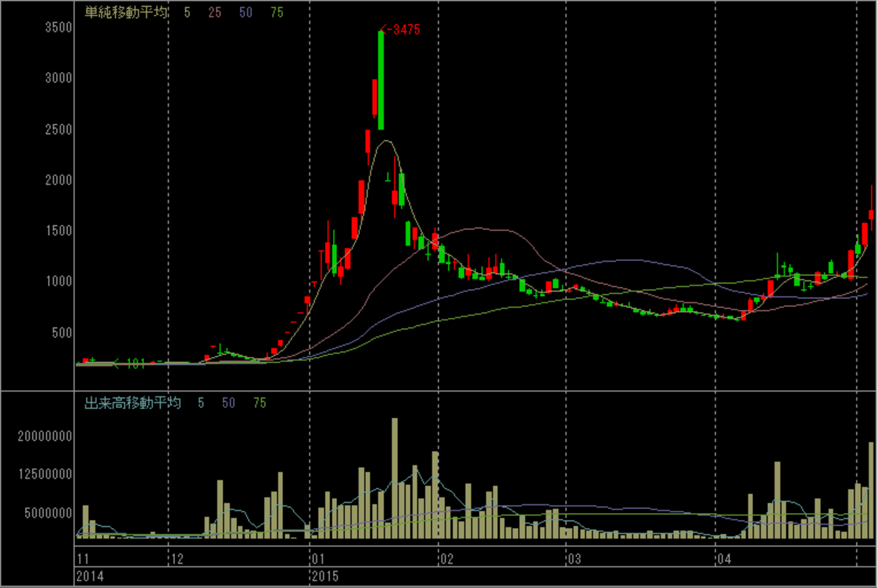Click the 2500 price axis label

point(59,129)
